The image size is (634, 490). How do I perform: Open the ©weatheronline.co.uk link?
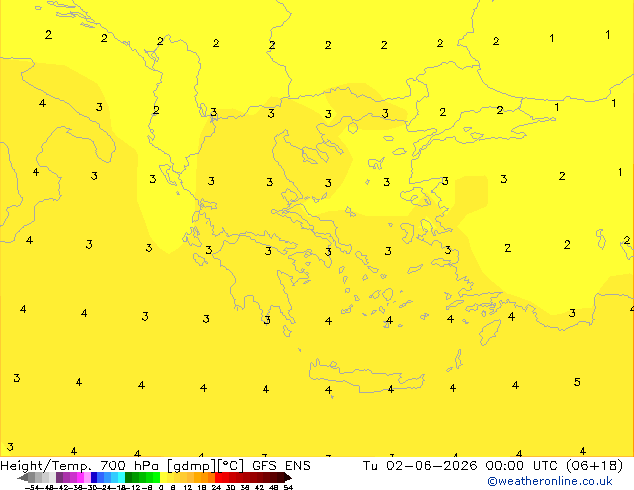(550, 481)
